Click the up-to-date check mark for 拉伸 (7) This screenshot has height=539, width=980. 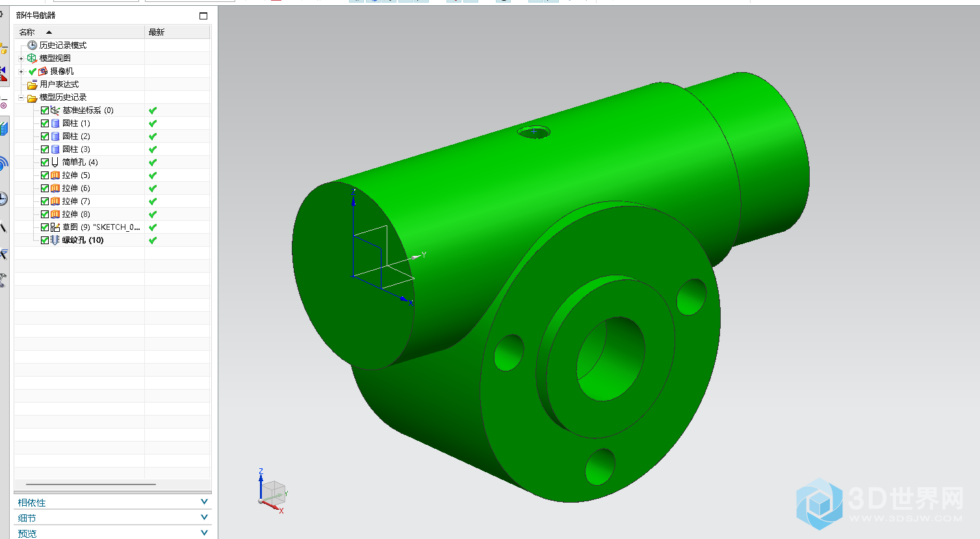153,201
